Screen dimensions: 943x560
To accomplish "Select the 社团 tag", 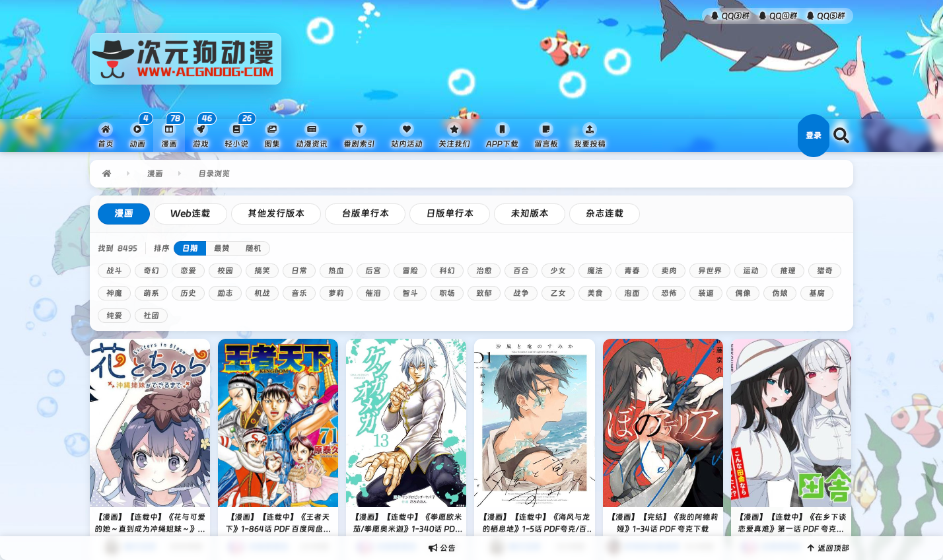I will 151,316.
